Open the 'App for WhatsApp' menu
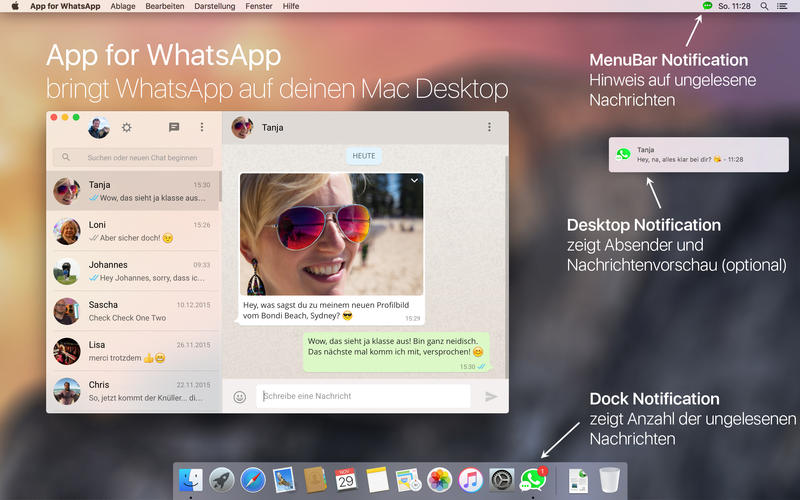 (x=65, y=6)
